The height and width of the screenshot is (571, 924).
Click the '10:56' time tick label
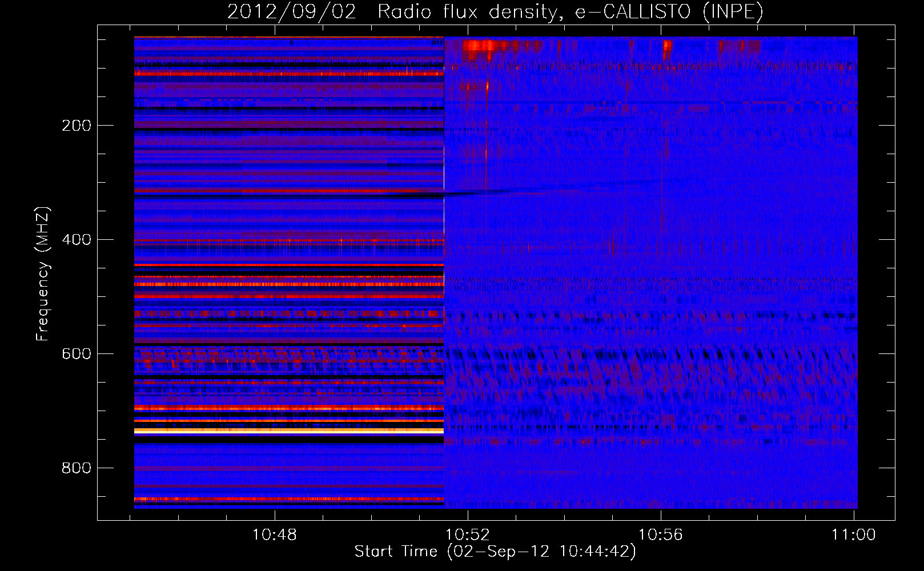661,535
